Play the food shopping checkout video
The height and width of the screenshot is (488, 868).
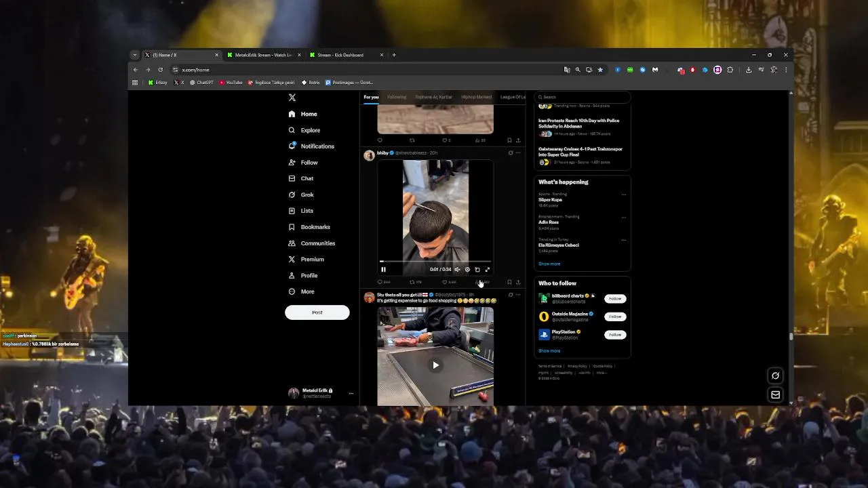coord(435,365)
